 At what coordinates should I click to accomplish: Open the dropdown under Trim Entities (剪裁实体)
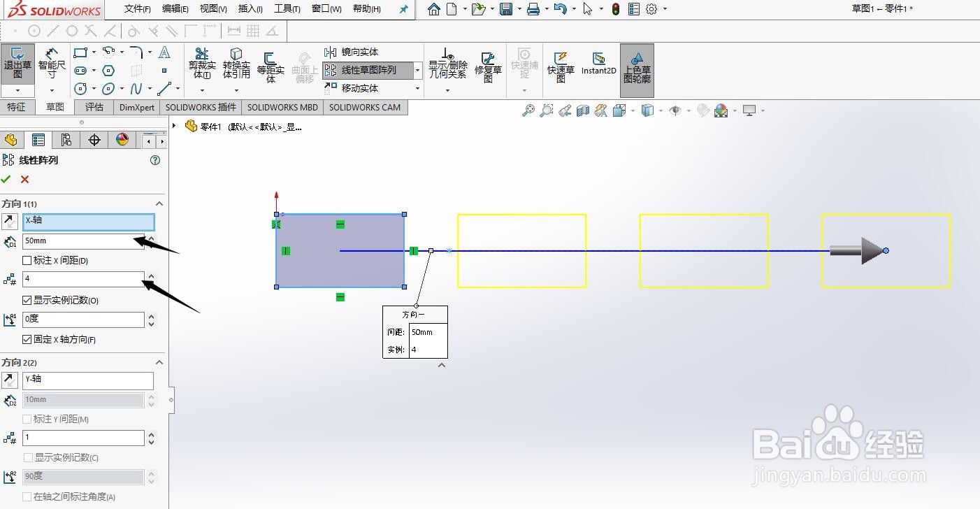[x=202, y=89]
